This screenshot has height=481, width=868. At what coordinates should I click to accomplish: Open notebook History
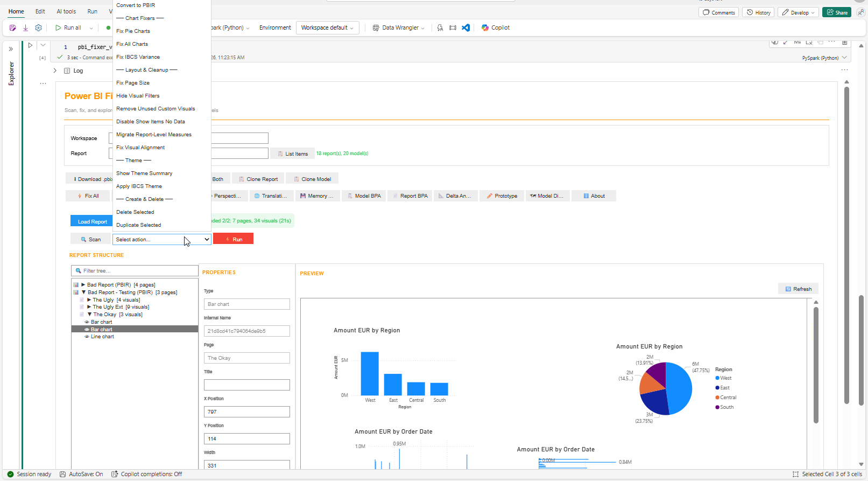pyautogui.click(x=758, y=12)
